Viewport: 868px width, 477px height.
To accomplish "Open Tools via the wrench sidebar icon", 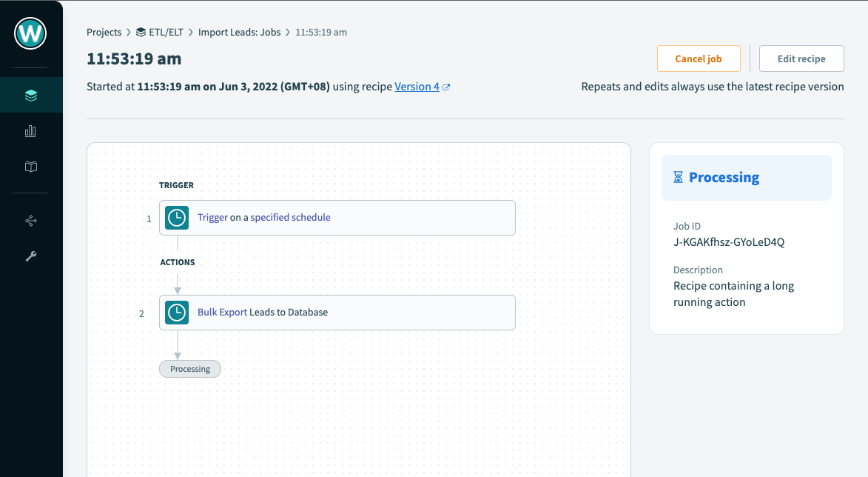I will [30, 256].
